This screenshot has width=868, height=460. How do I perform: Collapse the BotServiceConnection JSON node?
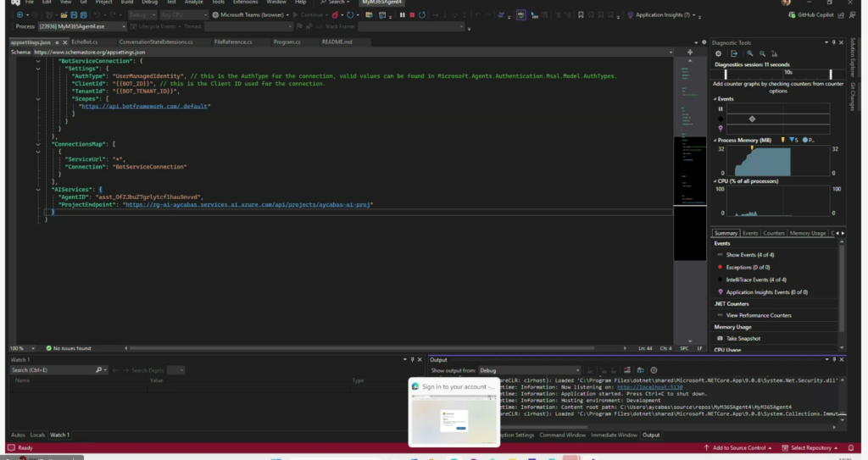[x=38, y=61]
